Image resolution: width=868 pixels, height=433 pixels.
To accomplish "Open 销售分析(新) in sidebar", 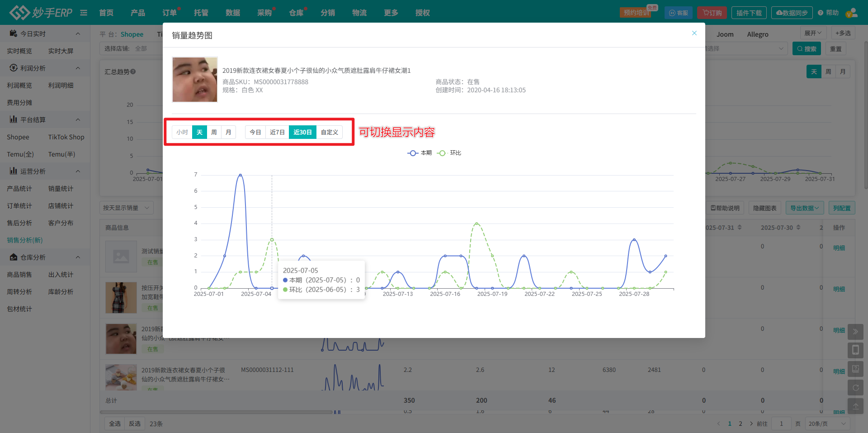I will point(25,240).
